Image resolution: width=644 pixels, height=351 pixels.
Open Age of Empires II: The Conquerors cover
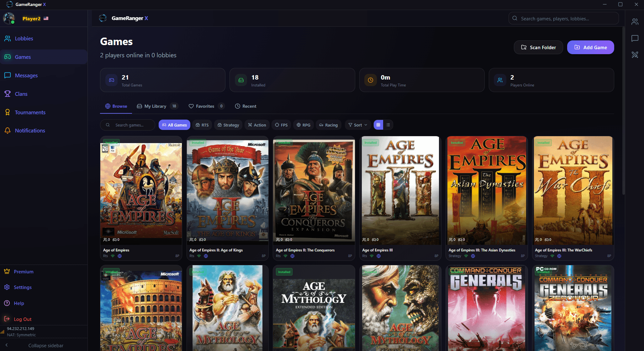[314, 190]
